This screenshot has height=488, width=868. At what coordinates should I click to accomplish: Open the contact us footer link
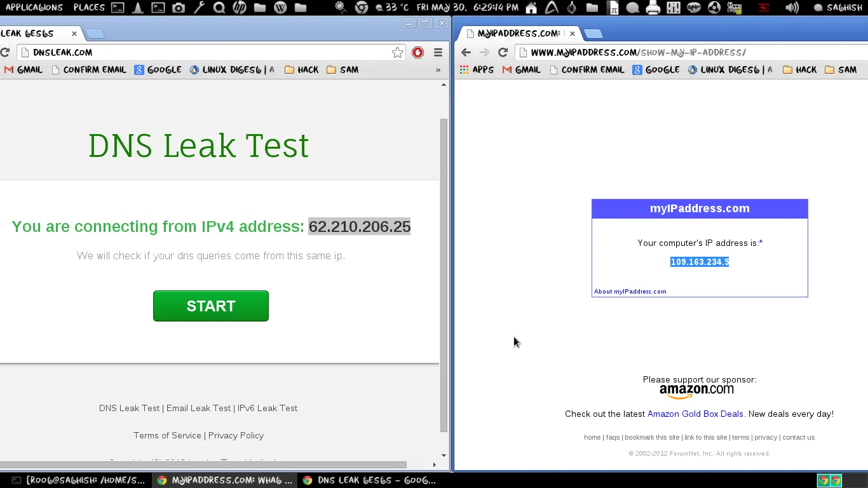(799, 437)
